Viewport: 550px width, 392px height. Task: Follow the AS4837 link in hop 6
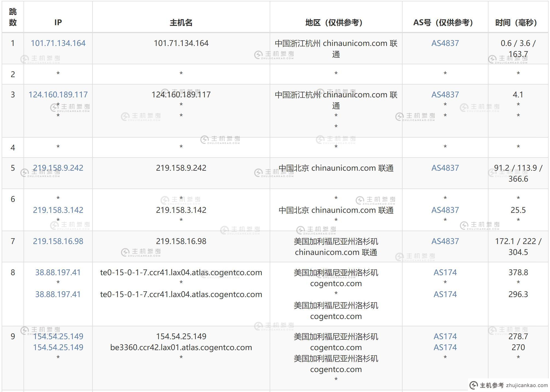(x=445, y=210)
